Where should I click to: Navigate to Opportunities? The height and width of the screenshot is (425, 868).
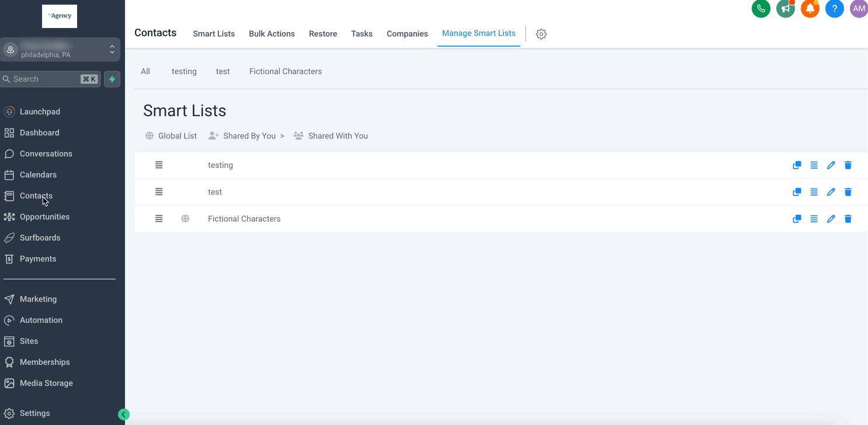[x=44, y=217]
